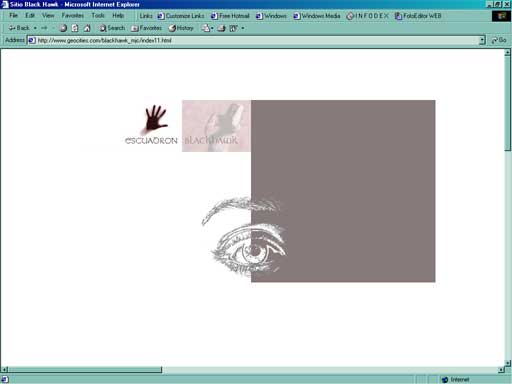Open the Favorites toolbar button

(147, 28)
